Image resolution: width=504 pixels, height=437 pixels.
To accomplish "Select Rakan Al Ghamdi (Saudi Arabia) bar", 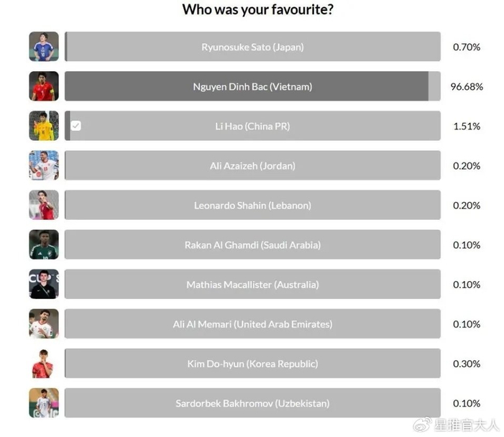I will pos(252,244).
